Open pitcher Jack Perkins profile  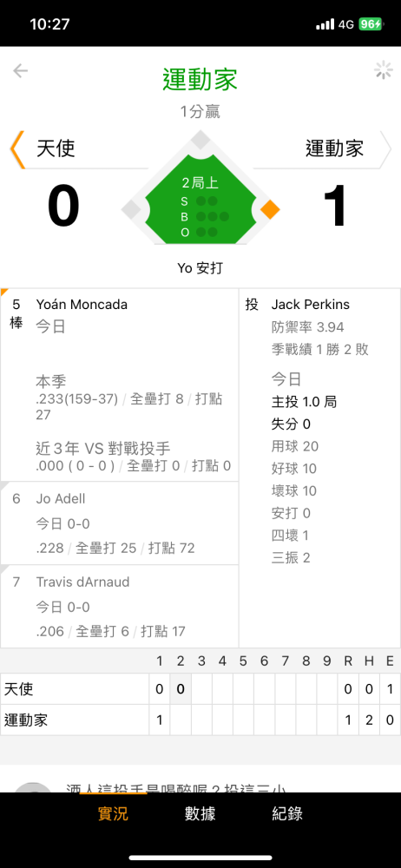coord(310,305)
